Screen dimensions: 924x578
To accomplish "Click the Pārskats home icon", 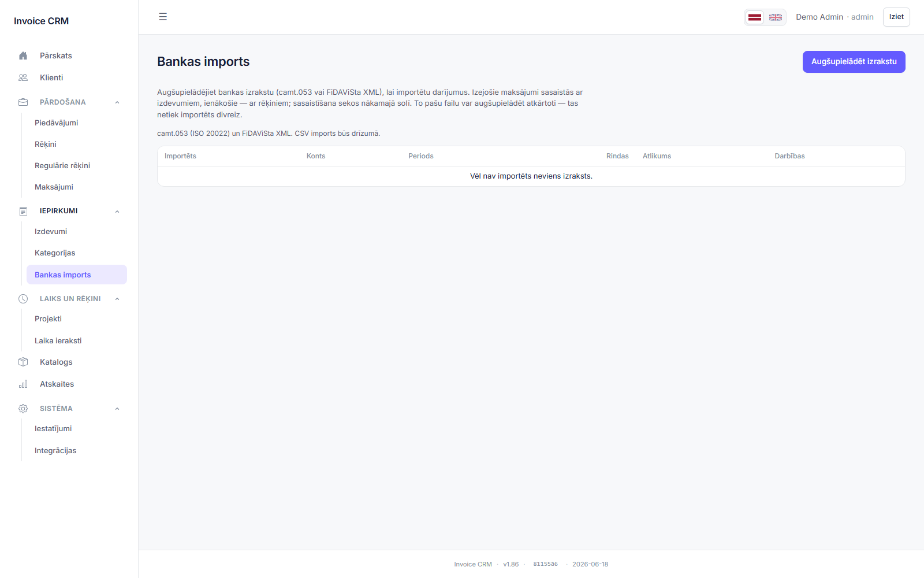I will 23,55.
